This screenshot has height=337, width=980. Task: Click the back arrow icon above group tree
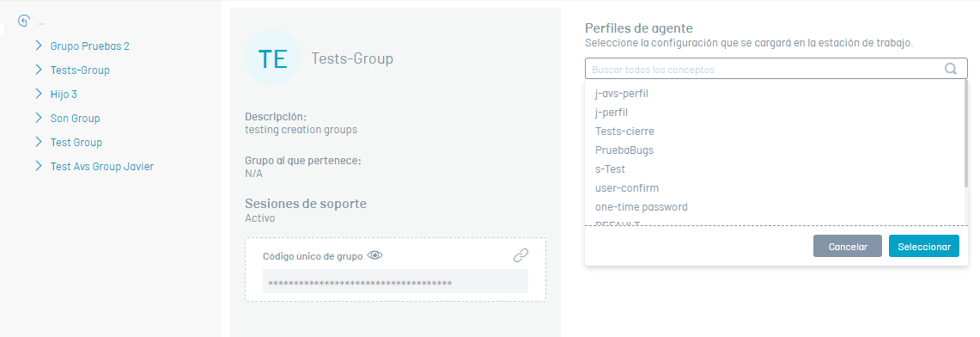pos(24,21)
